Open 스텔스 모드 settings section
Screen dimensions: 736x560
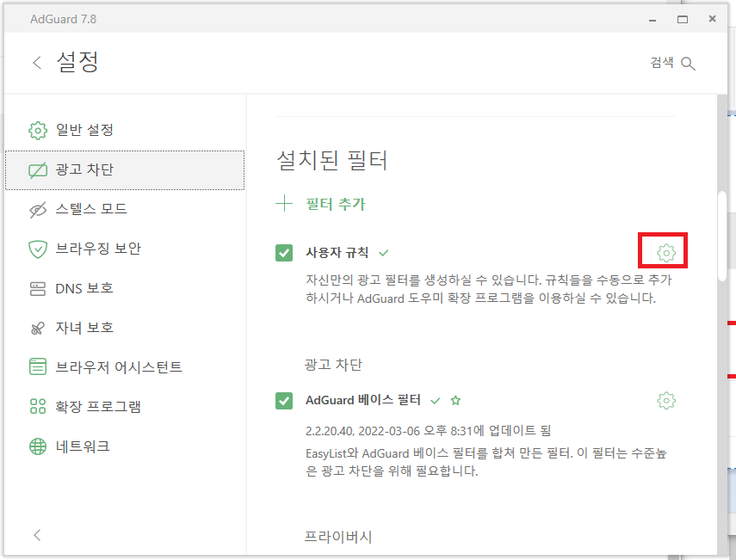[125, 210]
